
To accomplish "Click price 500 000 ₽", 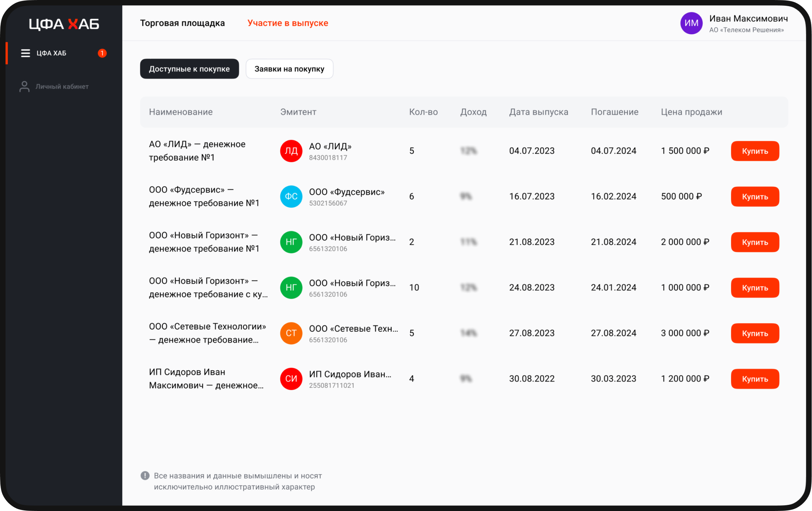I will click(x=681, y=197).
